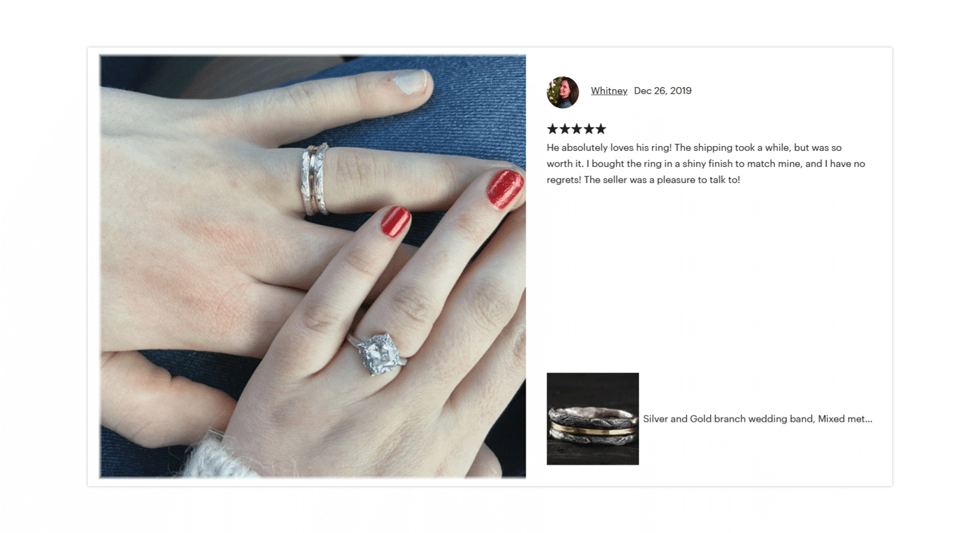Open the Silver and Gold branch wedding band title
This screenshot has height=533, width=980.
pos(758,419)
